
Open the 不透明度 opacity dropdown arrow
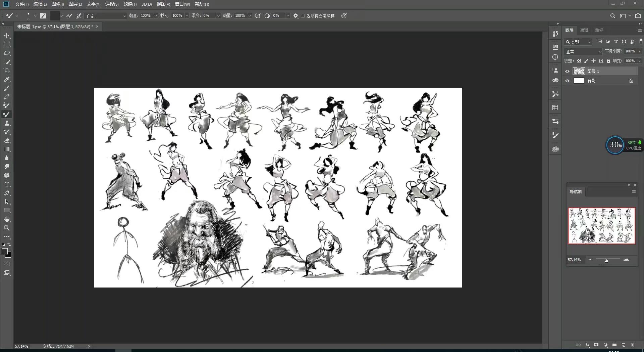tap(640, 51)
